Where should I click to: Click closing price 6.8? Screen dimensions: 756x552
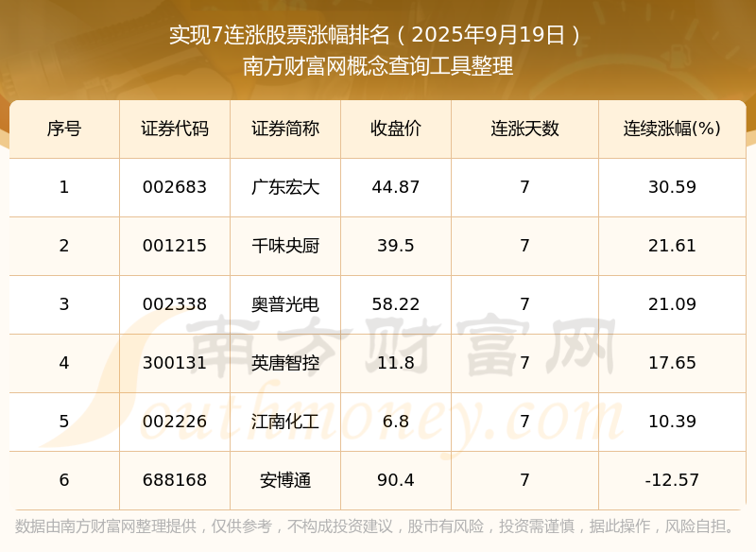point(396,422)
